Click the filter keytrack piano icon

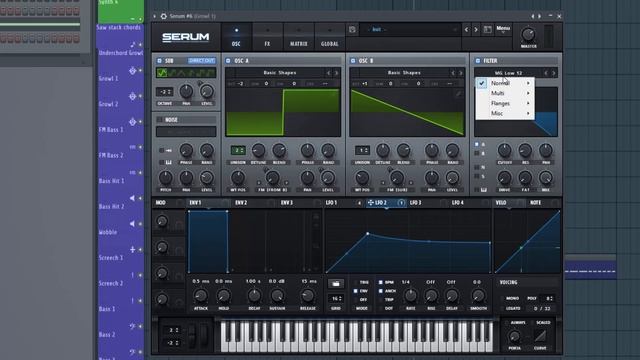[x=484, y=190]
